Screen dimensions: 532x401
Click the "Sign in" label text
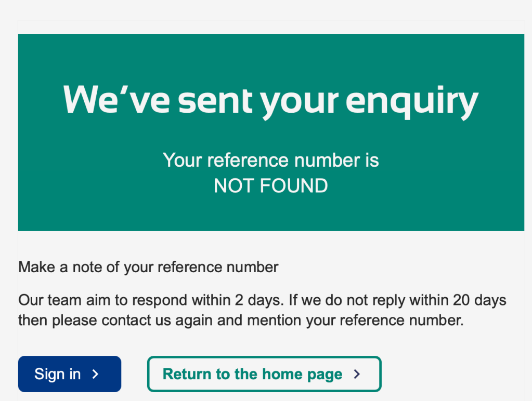57,374
